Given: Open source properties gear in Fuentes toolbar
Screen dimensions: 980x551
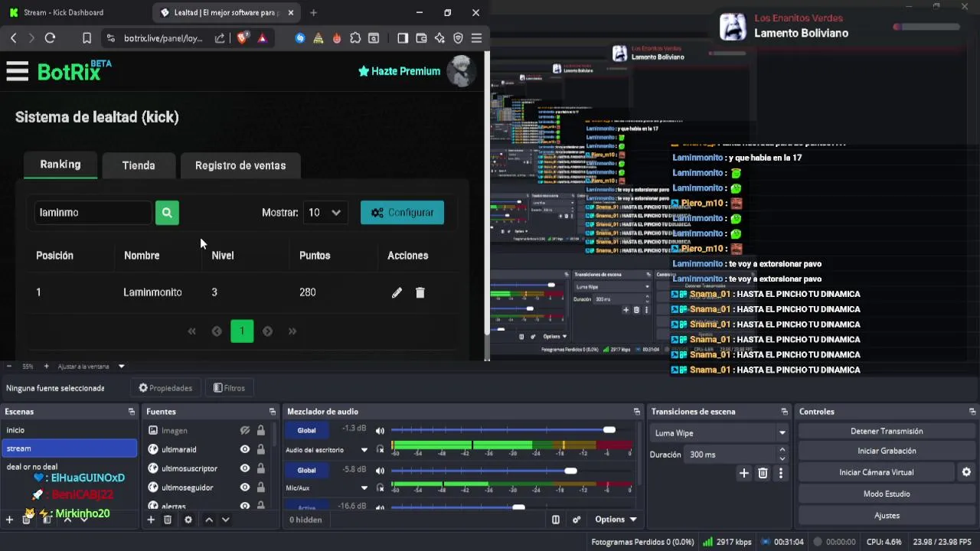Looking at the screenshot, I should [188, 520].
